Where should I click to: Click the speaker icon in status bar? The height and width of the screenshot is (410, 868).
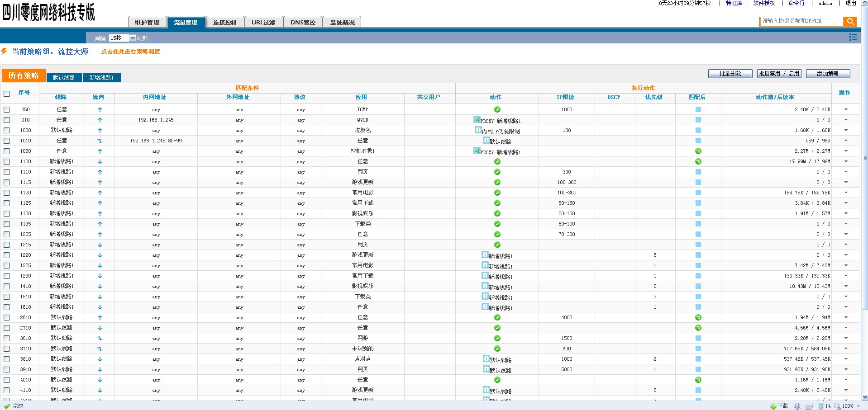point(797,406)
